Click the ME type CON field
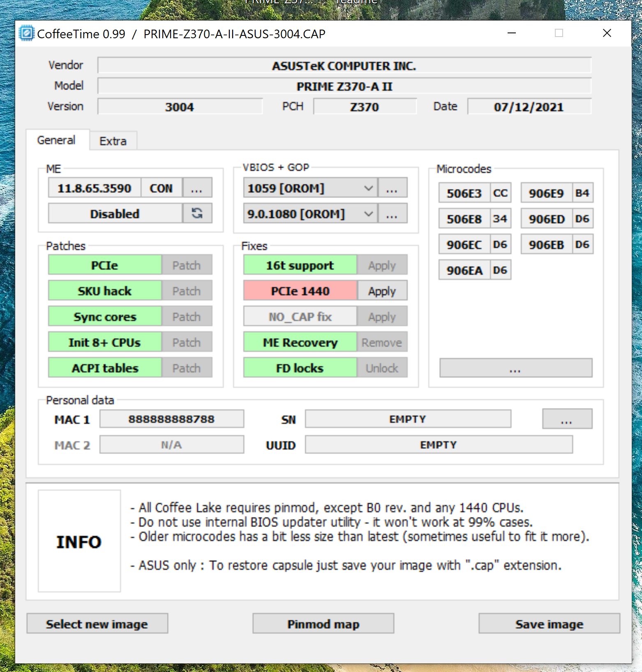The width and height of the screenshot is (642, 672). (x=162, y=188)
